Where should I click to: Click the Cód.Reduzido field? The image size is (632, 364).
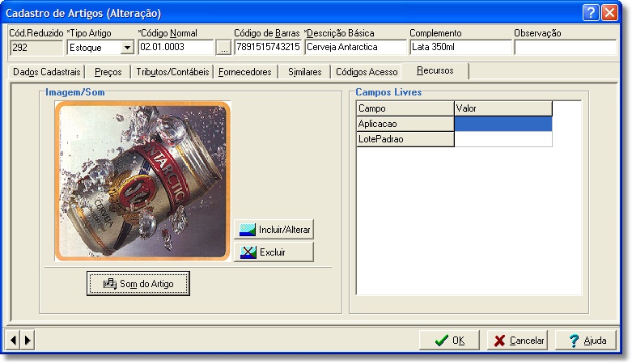36,48
